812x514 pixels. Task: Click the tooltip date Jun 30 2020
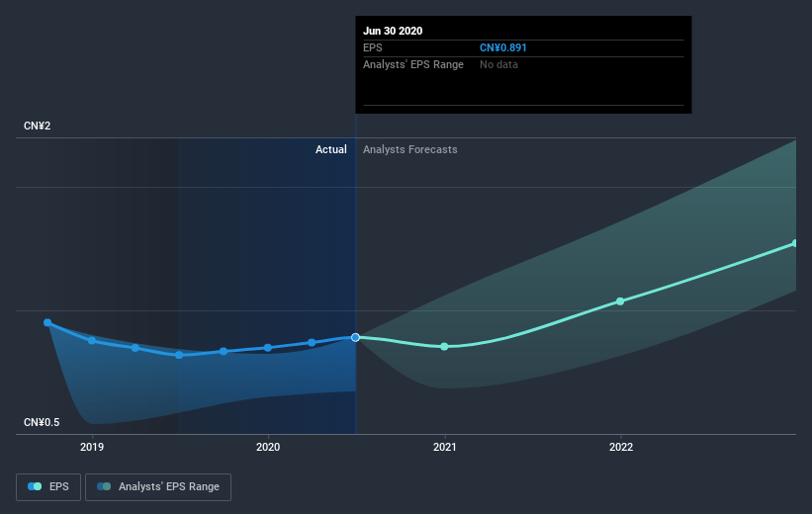point(393,31)
